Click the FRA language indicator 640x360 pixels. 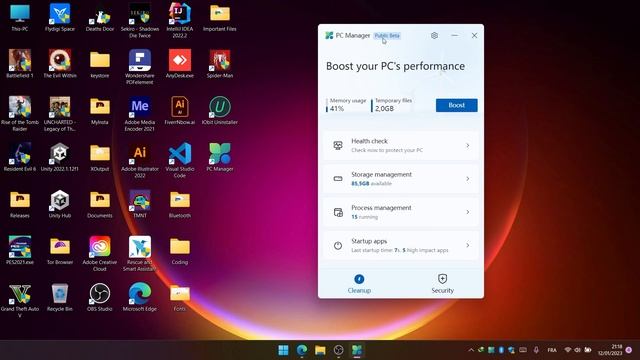click(x=552, y=350)
